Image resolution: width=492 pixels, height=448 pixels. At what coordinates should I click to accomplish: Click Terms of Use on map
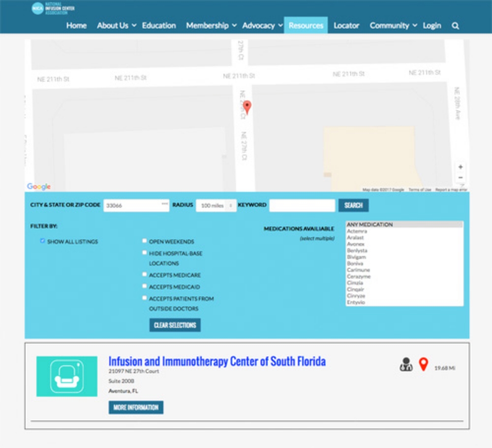(420, 190)
